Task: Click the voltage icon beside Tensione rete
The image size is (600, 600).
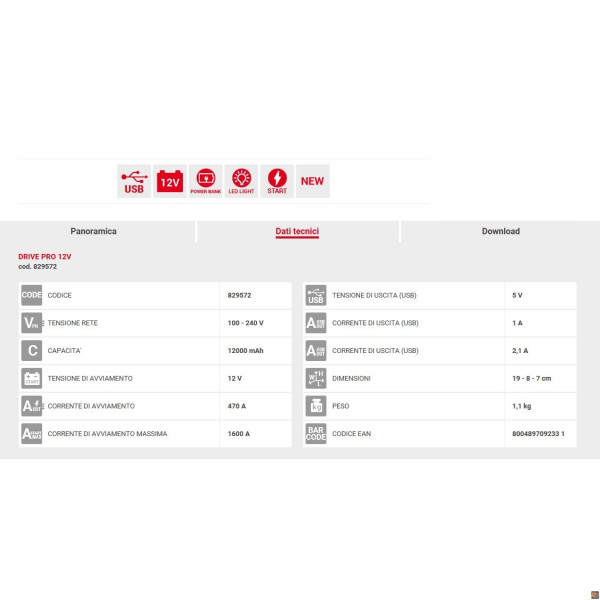Action: coord(32,323)
